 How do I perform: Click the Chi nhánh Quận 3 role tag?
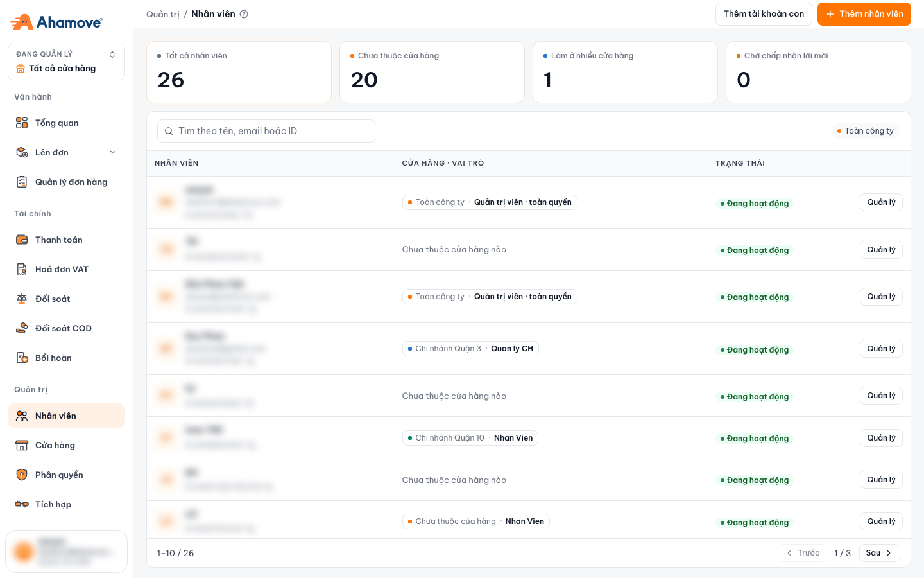pos(470,349)
